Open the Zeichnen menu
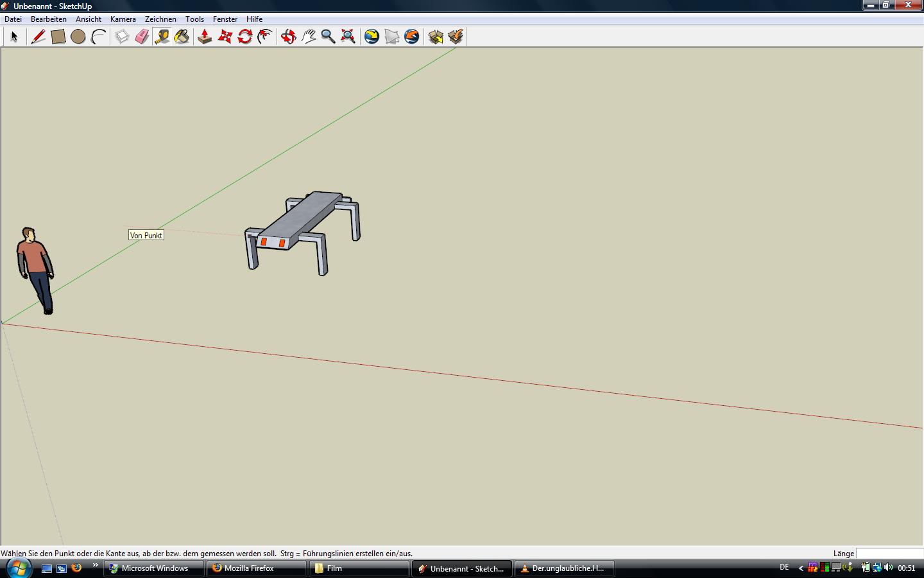 (x=160, y=19)
